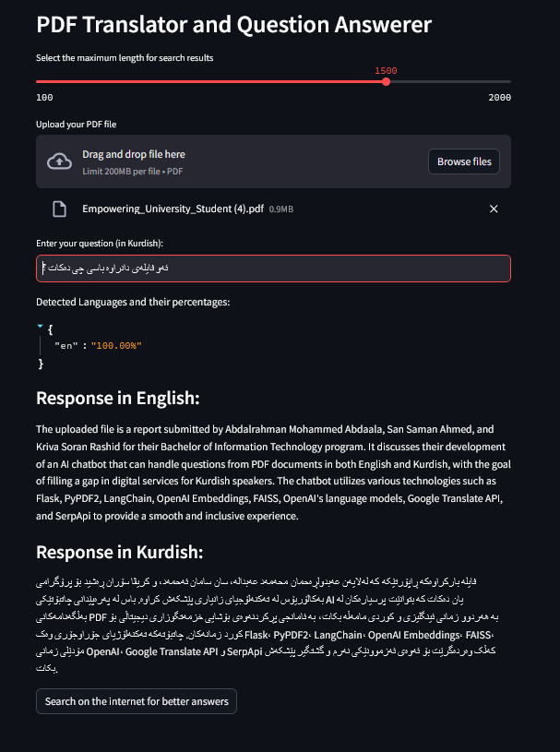Click the "100.00%" value in JSON

click(x=116, y=345)
